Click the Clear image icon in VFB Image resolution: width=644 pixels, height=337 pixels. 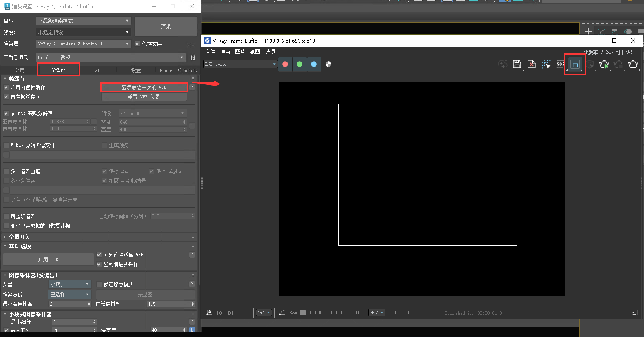[x=532, y=64]
